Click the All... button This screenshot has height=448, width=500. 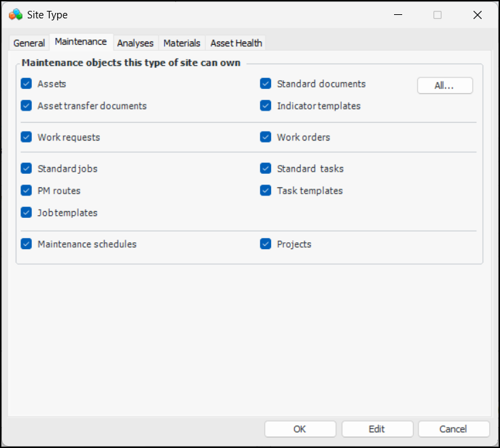pyautogui.click(x=445, y=86)
